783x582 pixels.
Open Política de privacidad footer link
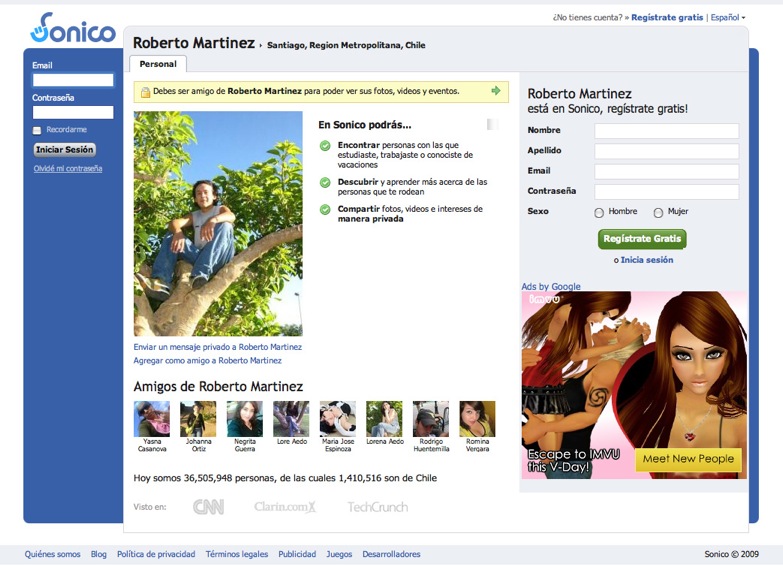(156, 554)
